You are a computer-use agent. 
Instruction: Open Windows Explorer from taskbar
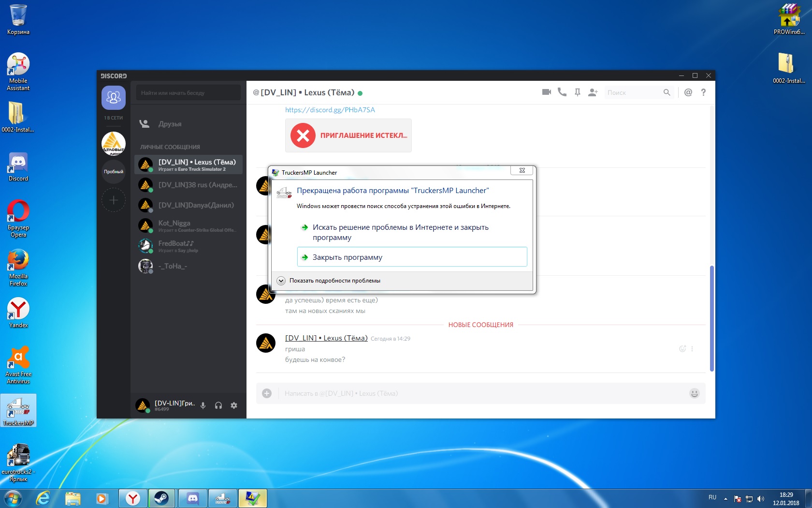point(73,498)
